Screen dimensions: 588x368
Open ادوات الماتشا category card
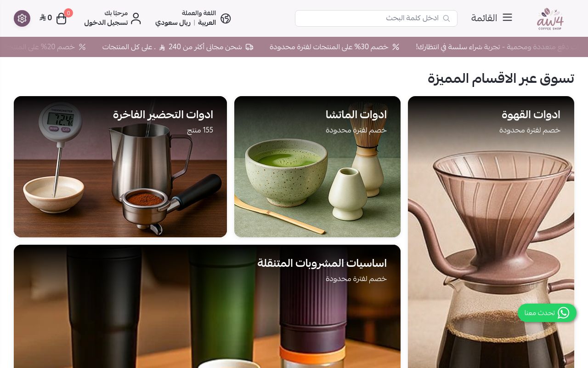pos(317,167)
